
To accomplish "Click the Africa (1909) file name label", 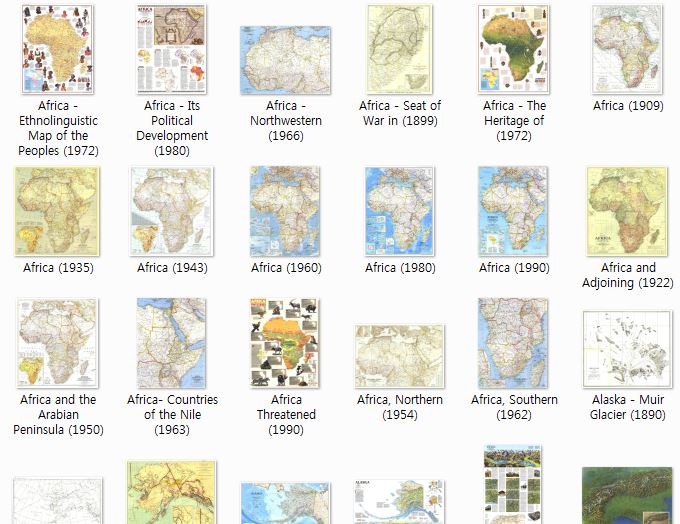I will [627, 106].
